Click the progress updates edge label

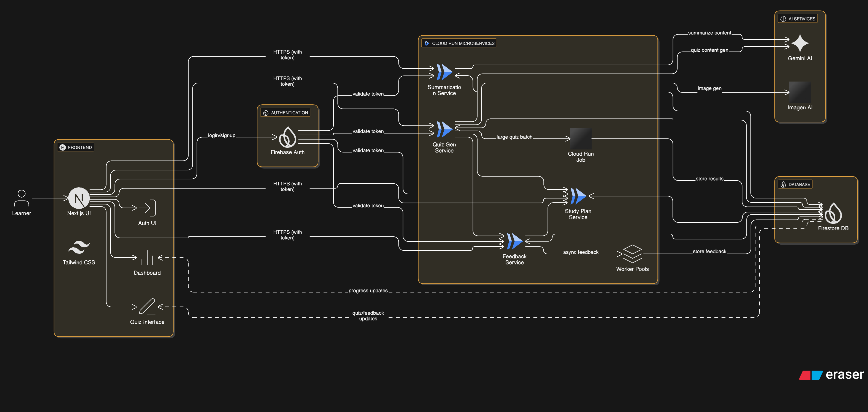[368, 291]
